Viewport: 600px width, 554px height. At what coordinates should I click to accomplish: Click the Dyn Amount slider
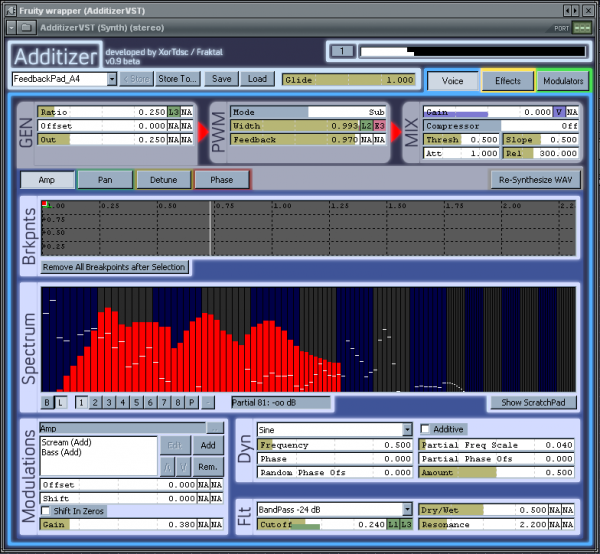[x=496, y=473]
